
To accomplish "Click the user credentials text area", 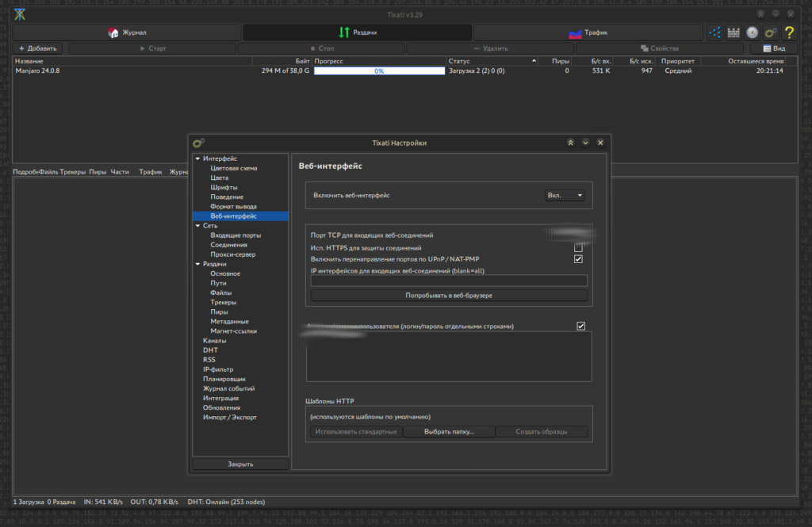I will (449, 357).
